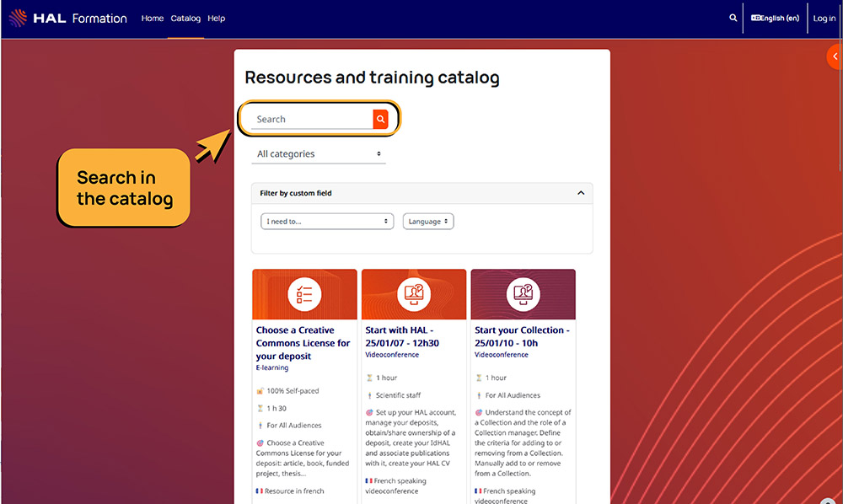Click the Resources and training catalog heading
Screen dimensions: 843x504
pos(372,78)
